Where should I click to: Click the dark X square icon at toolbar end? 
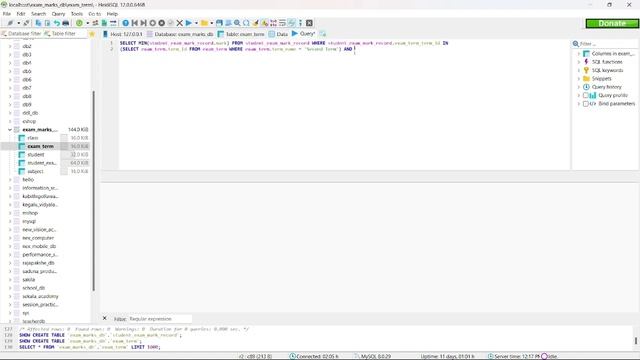(309, 23)
